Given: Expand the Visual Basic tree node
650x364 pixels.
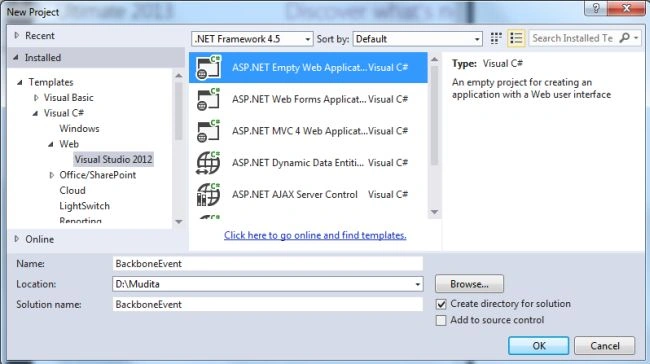Looking at the screenshot, I should click(36, 98).
